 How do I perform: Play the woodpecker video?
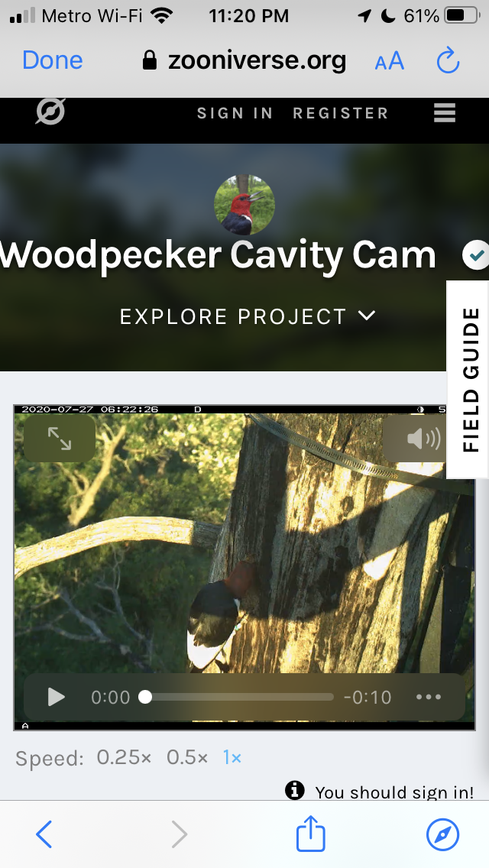56,697
